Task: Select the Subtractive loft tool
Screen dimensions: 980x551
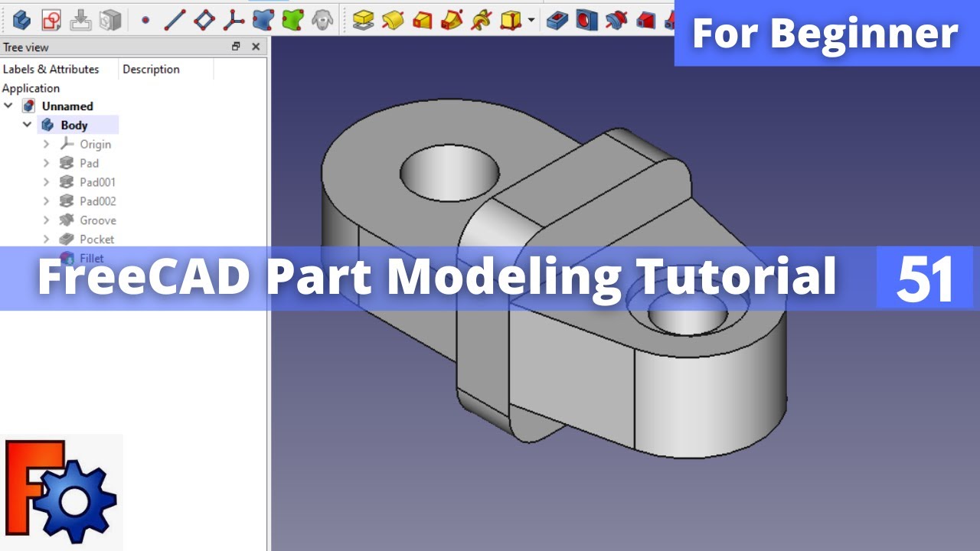Action: tap(645, 20)
